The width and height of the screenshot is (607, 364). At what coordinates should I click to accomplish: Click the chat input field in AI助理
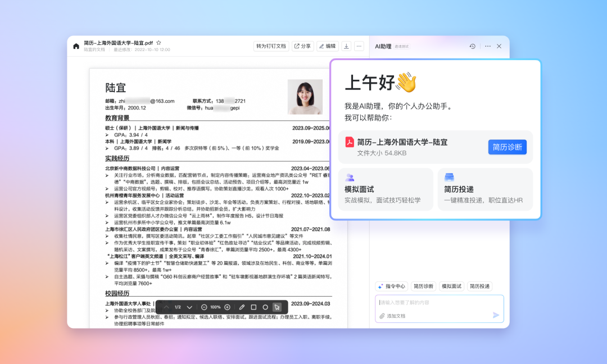(x=433, y=303)
